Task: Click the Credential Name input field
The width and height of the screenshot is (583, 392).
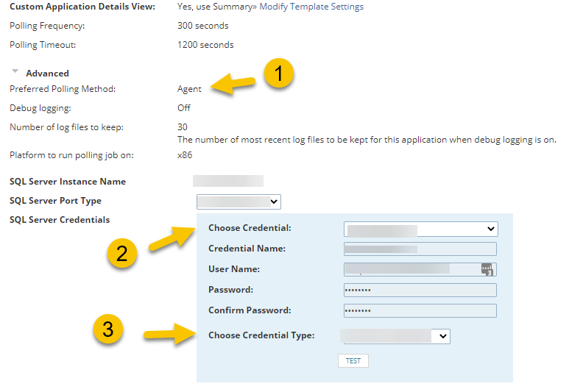Action: click(x=420, y=249)
